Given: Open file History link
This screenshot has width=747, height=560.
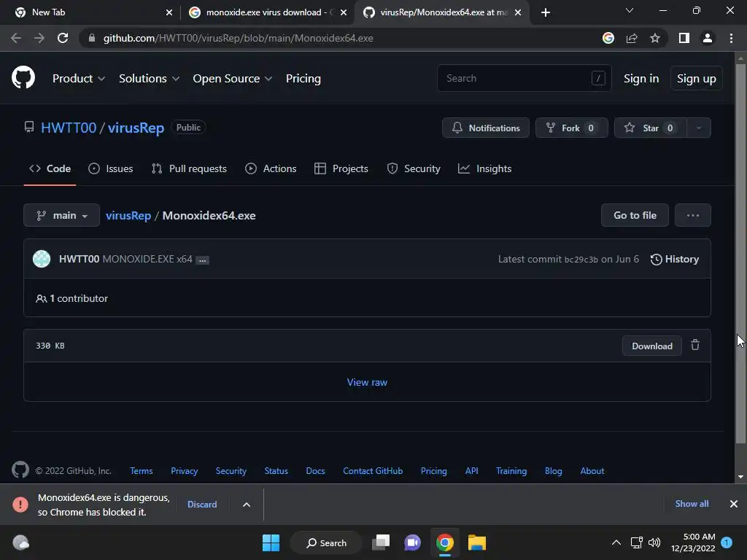Looking at the screenshot, I should pyautogui.click(x=675, y=259).
